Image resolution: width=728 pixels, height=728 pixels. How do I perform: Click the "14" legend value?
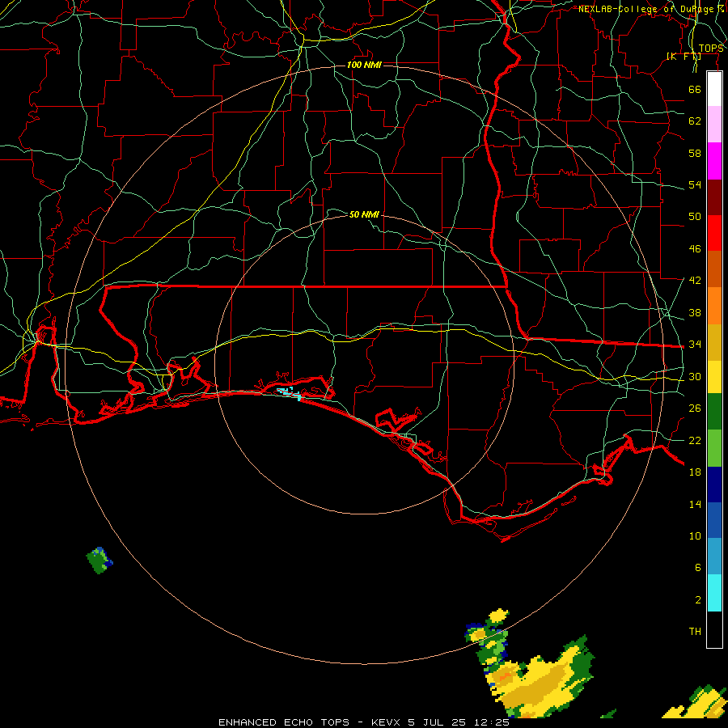(x=695, y=504)
